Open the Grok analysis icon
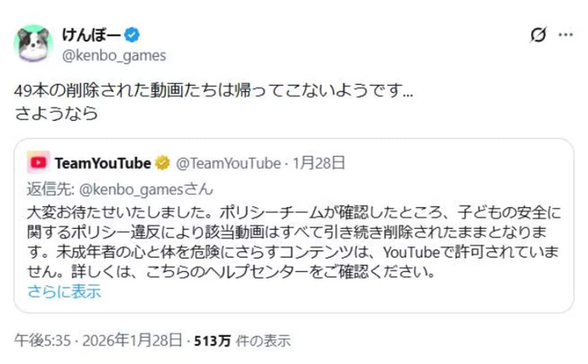Viewport: 588px width, 364px height. pyautogui.click(x=538, y=35)
